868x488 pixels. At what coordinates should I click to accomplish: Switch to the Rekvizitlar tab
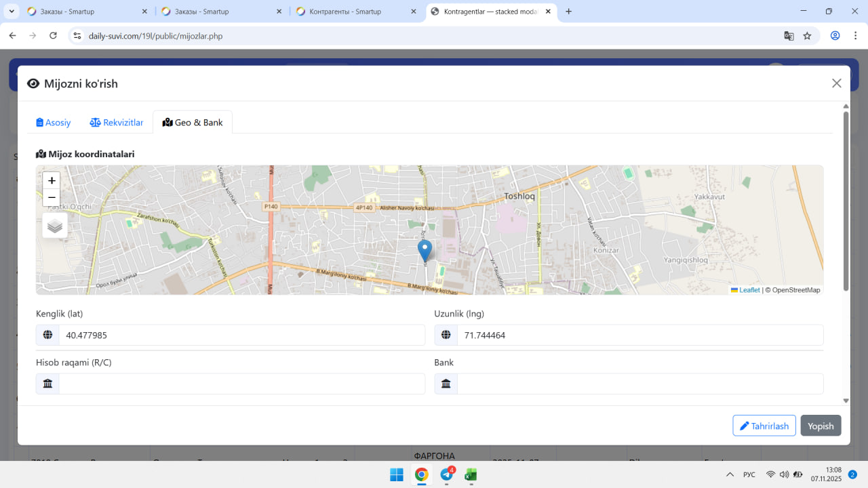point(117,123)
